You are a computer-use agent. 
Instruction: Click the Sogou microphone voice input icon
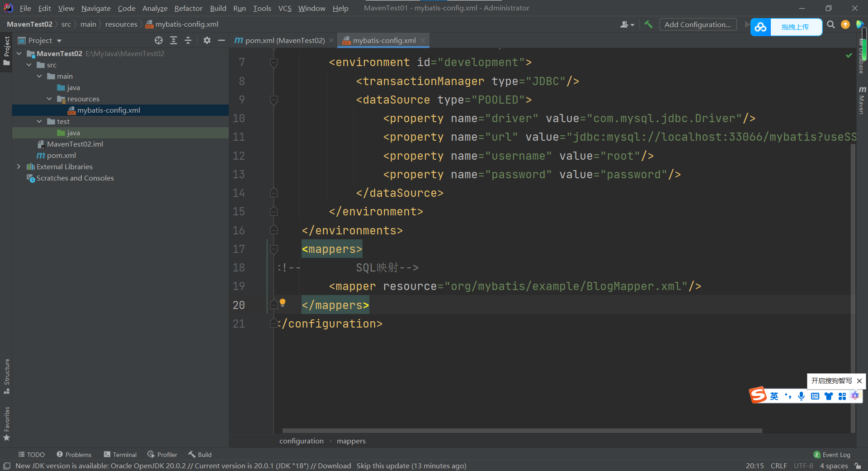click(802, 396)
